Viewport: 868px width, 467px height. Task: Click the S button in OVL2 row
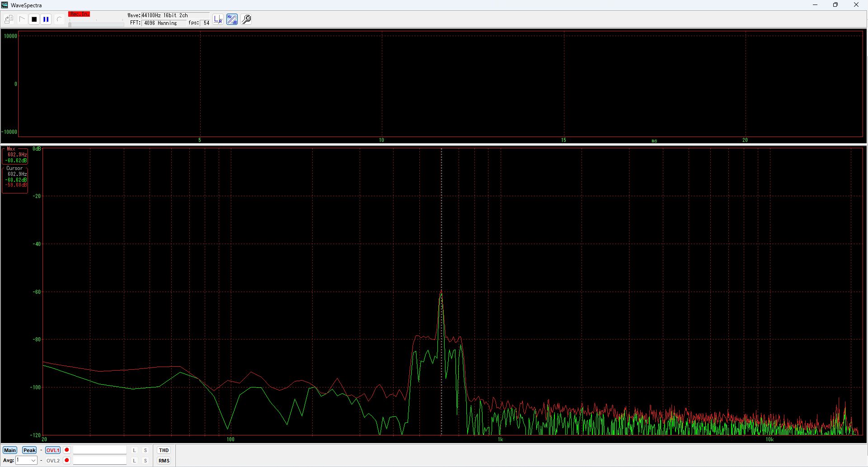145,461
